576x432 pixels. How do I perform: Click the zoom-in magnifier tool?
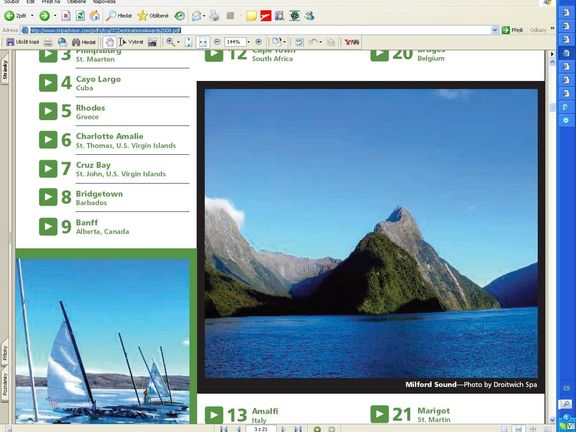coord(170,42)
